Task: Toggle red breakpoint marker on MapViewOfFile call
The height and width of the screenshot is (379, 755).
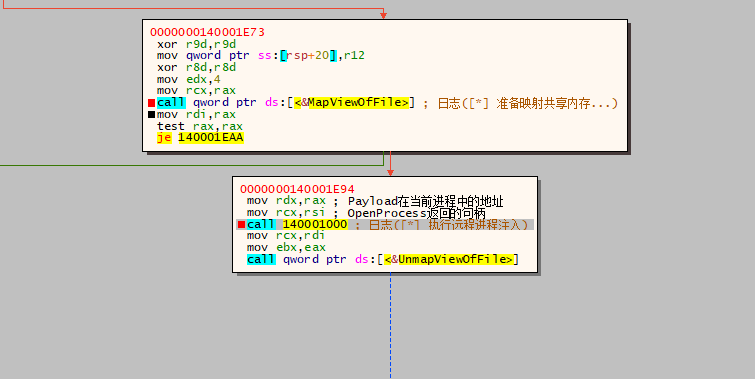Action: (x=151, y=103)
